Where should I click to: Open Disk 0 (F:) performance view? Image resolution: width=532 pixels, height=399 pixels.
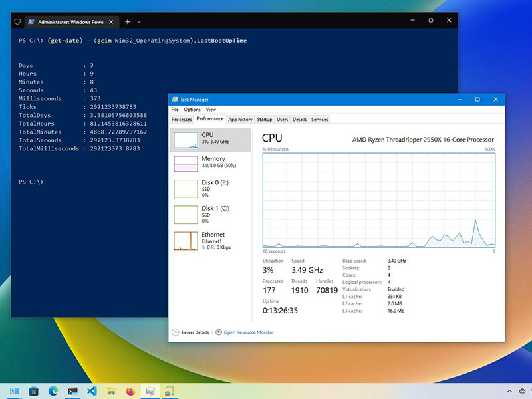(x=210, y=188)
